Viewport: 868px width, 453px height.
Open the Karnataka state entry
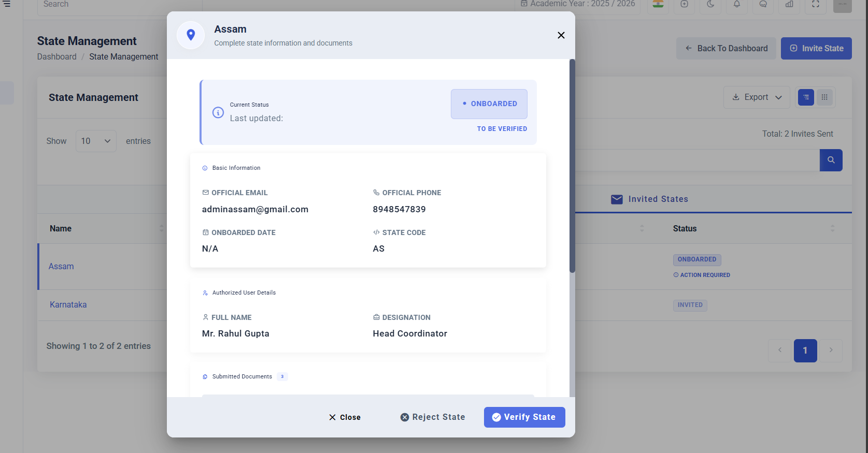click(68, 305)
